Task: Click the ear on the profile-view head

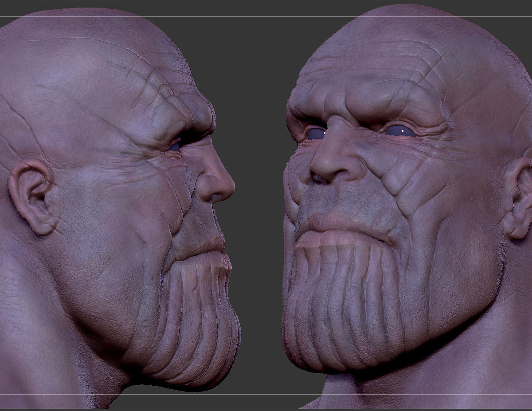Action: click(x=32, y=196)
